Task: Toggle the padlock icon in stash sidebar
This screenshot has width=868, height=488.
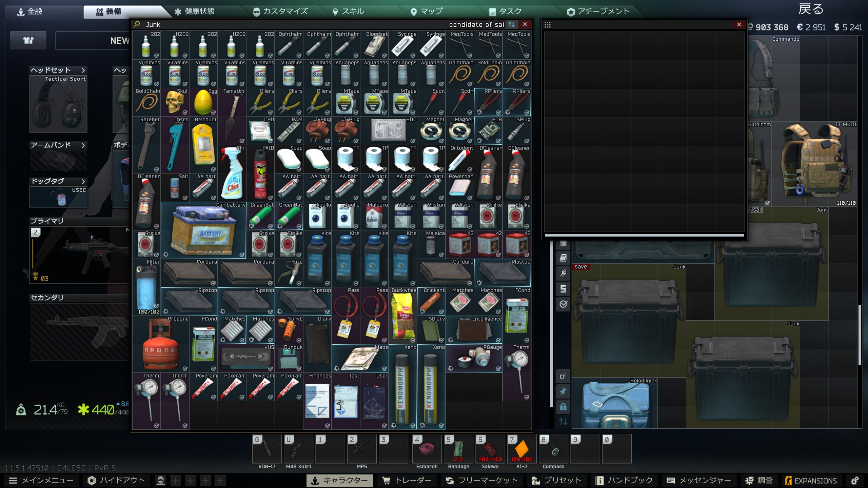Action: (563, 407)
